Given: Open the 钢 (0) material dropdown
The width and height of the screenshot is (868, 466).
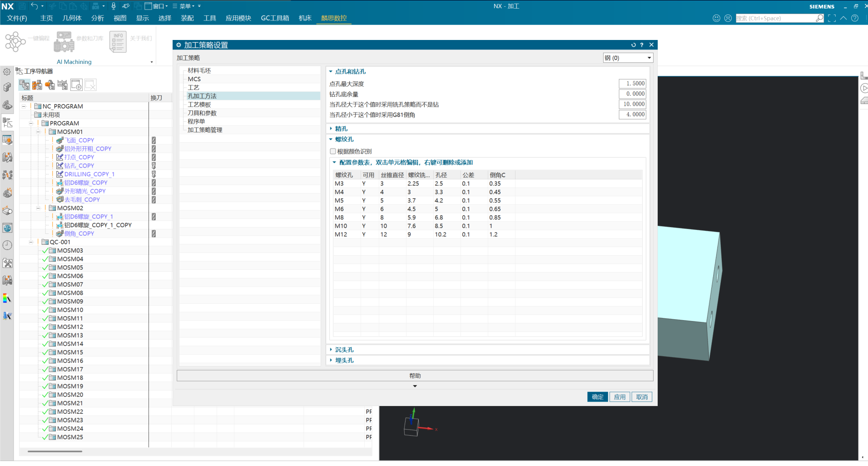Looking at the screenshot, I should pyautogui.click(x=628, y=58).
